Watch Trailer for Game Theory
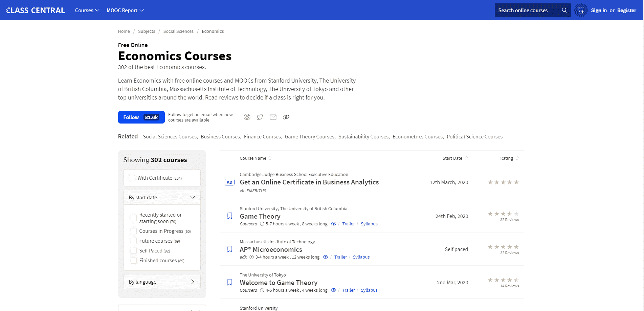The height and width of the screenshot is (311, 644). click(348, 224)
